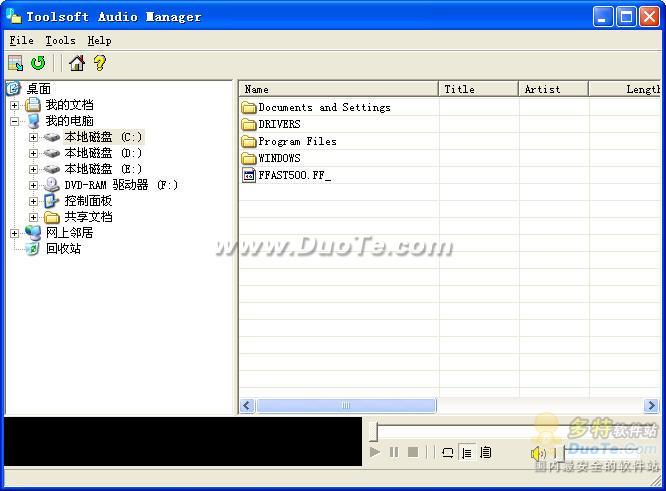Image resolution: width=666 pixels, height=491 pixels.
Task: Expand the 我的文档 tree node
Action: click(14, 105)
